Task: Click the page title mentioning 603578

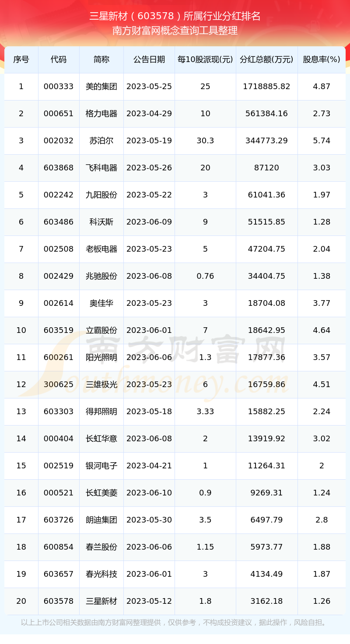Action: [x=175, y=17]
